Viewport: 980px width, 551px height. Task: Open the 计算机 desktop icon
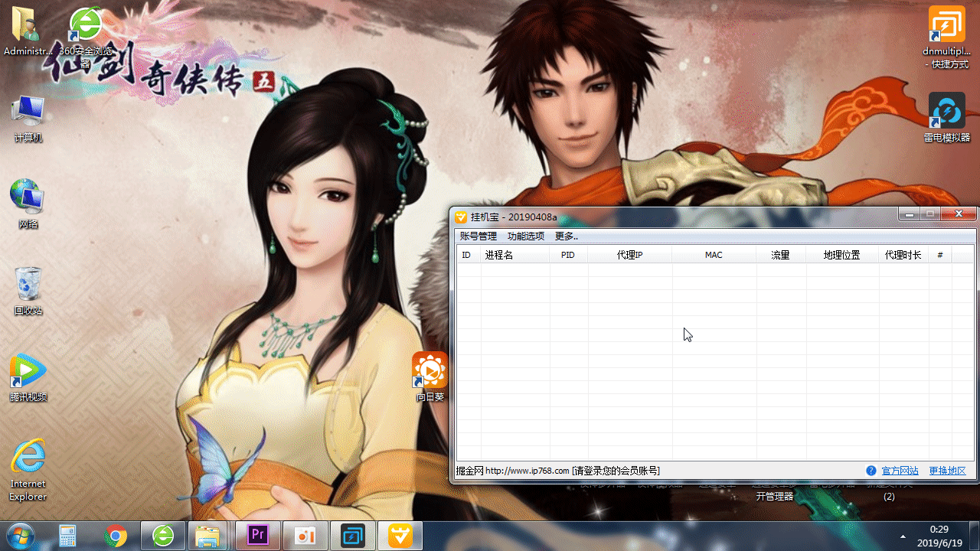(x=28, y=119)
